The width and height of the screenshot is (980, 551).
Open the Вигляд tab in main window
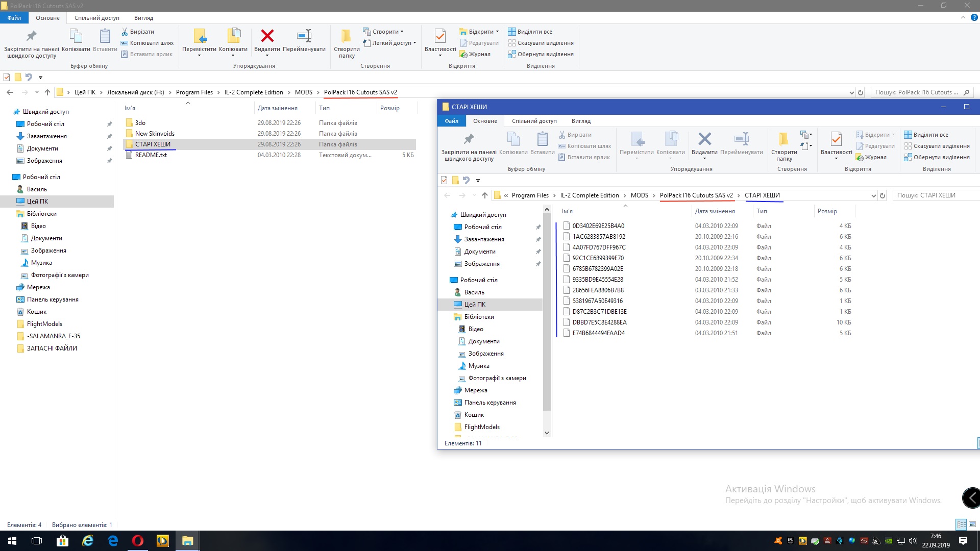pos(143,18)
